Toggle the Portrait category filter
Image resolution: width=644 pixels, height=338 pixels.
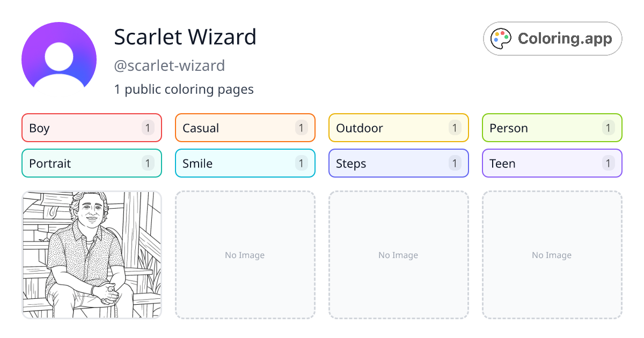point(91,163)
